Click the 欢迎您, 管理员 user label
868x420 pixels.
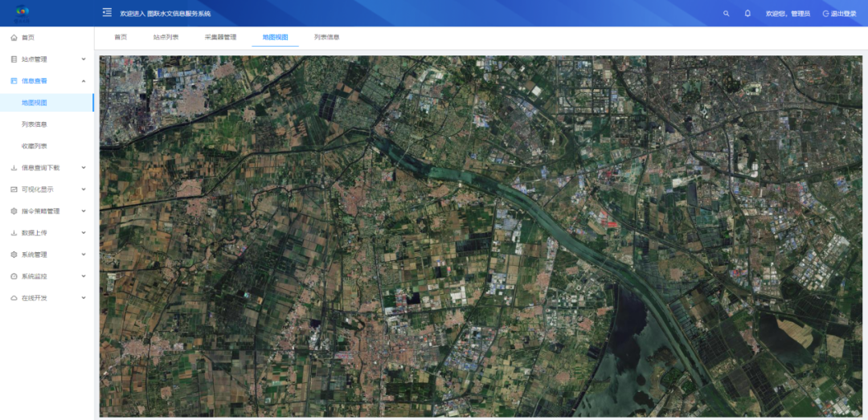click(x=788, y=14)
